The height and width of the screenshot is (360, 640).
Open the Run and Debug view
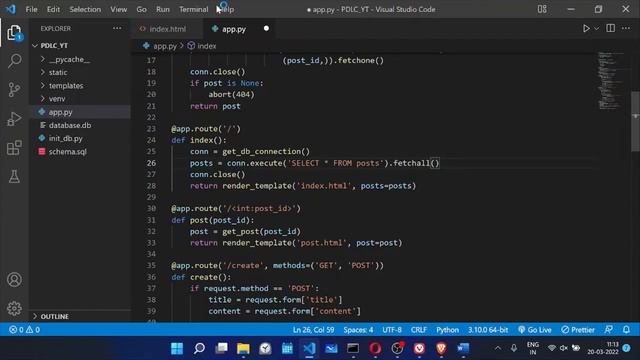tap(14, 119)
